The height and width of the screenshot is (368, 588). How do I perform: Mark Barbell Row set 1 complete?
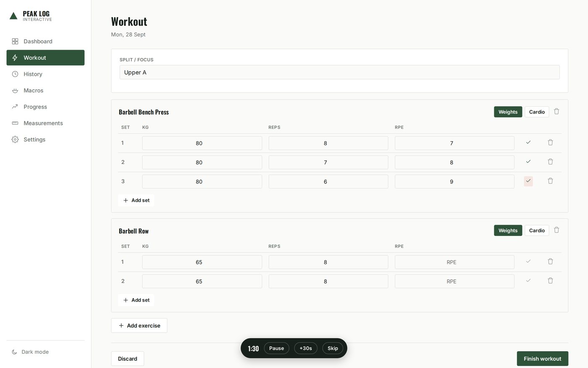coord(528,262)
